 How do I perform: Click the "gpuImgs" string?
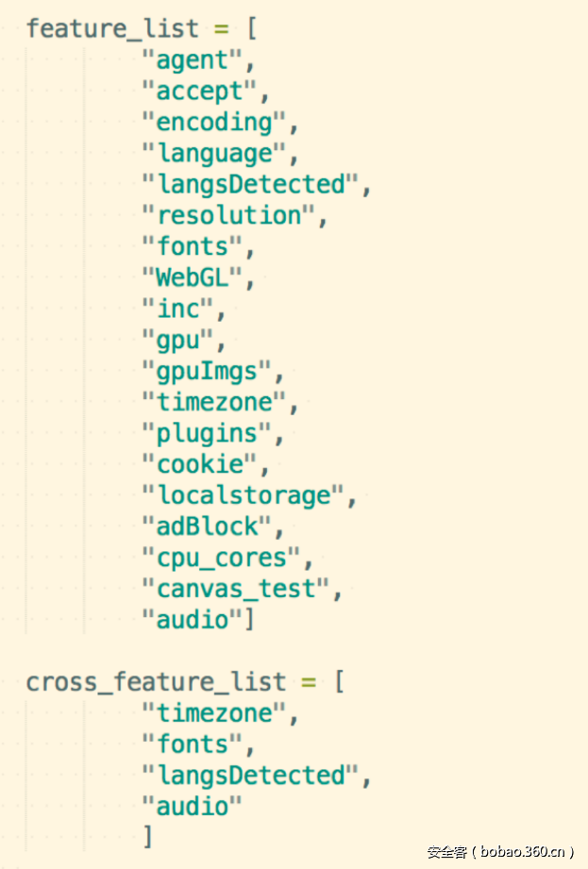(x=207, y=371)
